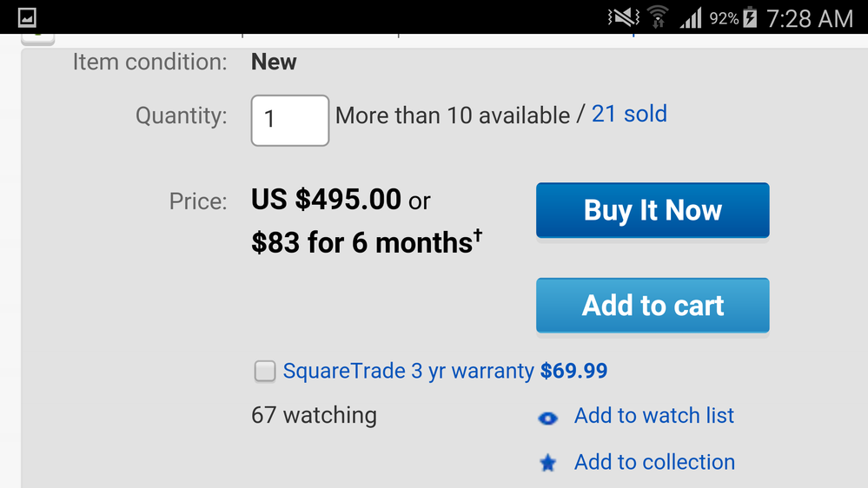Tap the 92% battery percentage
The height and width of the screenshot is (488, 868).
coord(724,19)
